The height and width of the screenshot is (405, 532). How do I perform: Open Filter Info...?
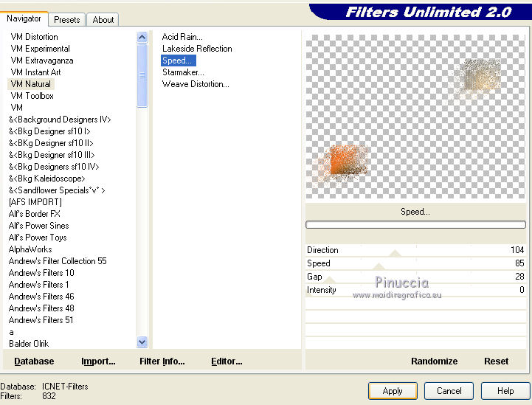point(162,361)
